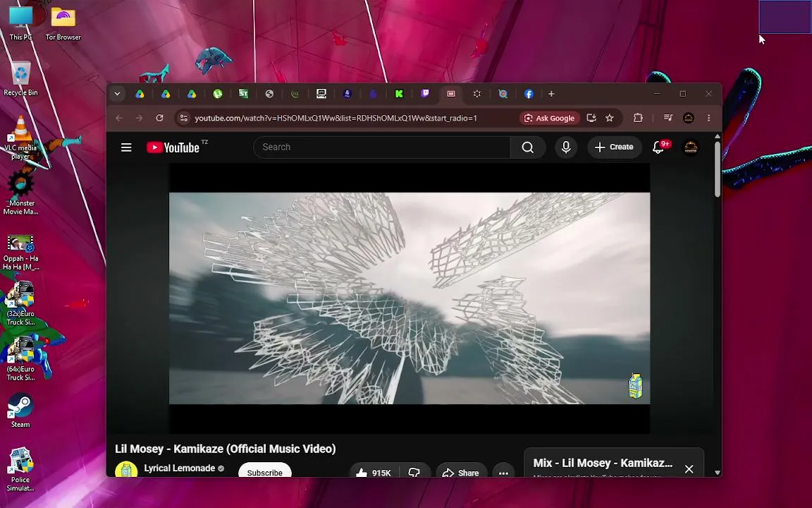Click the scrollbar up arrow
The width and height of the screenshot is (812, 508).
[718, 137]
